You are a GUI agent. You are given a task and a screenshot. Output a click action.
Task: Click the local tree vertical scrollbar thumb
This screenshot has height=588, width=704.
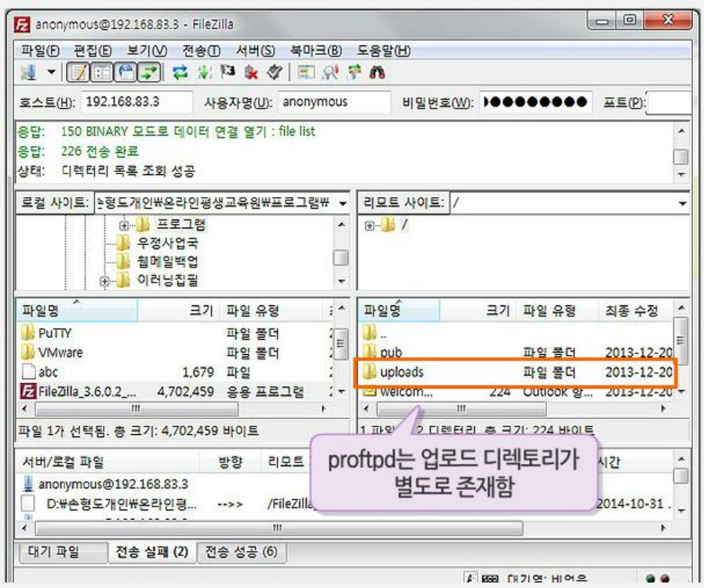point(341,257)
